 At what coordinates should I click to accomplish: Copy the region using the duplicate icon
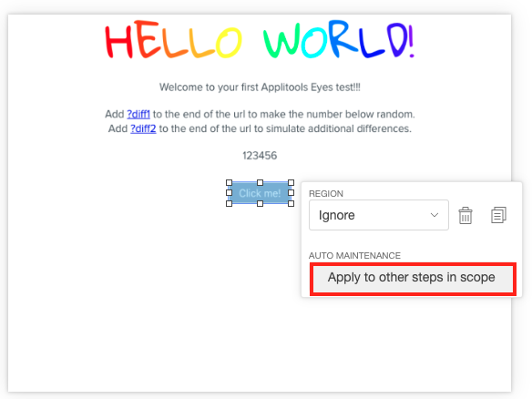click(x=498, y=215)
